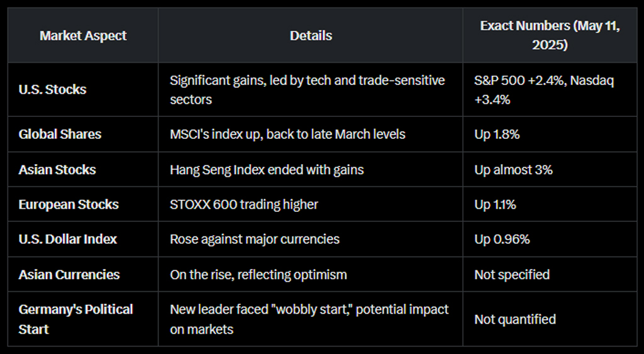Viewport: 644px width, 354px height.
Task: Click the Up 1.1% value cell
Action: [x=495, y=204]
